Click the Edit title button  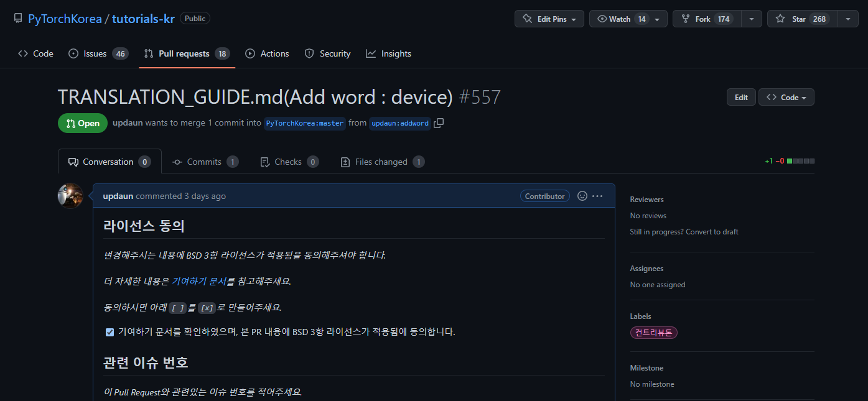tap(741, 97)
